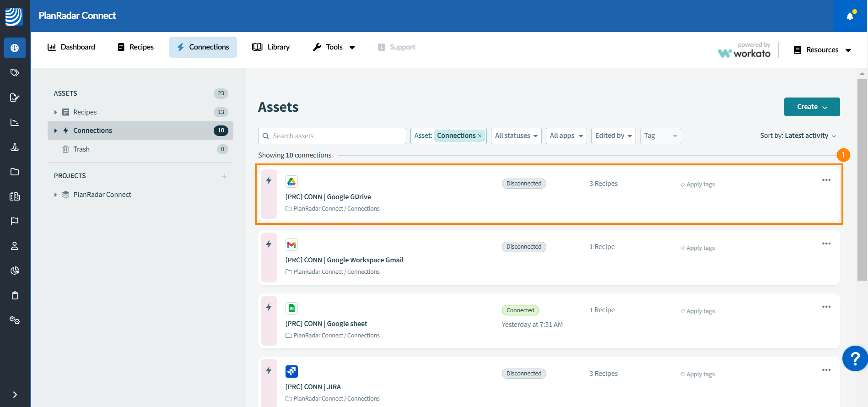Open the blue help question mark button
Viewport: 868px width, 407px height.
[855, 358]
